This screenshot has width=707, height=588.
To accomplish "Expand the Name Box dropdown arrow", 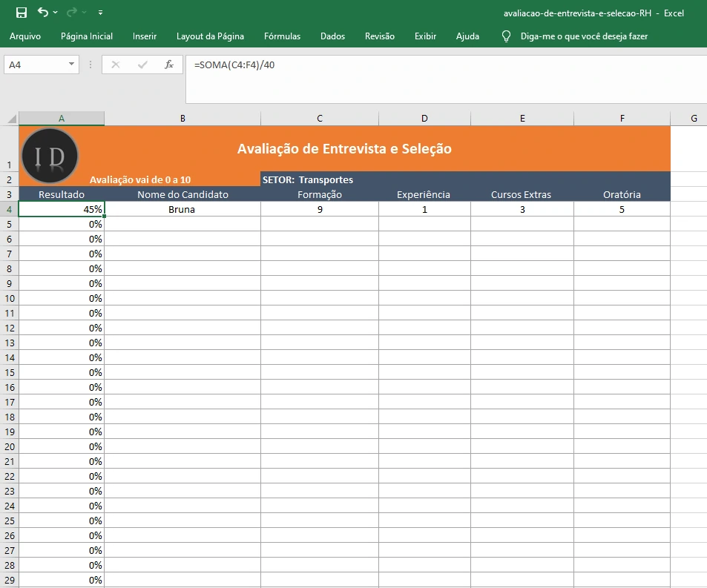I will pyautogui.click(x=72, y=65).
